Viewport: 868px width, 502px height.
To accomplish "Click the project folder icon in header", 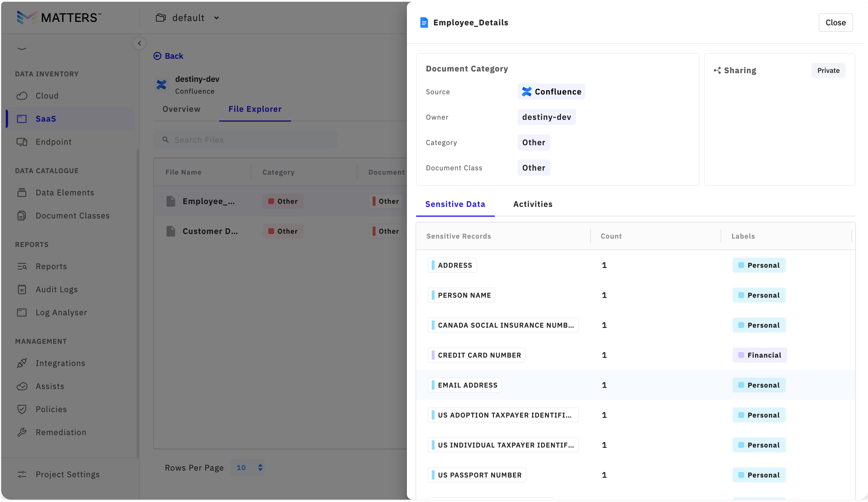I will click(x=161, y=18).
